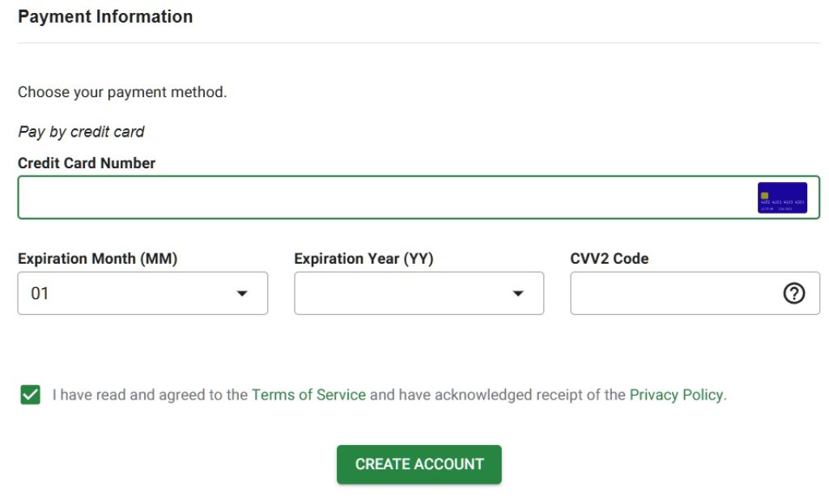Open the empty Expiration Year dropdown

click(x=405, y=294)
